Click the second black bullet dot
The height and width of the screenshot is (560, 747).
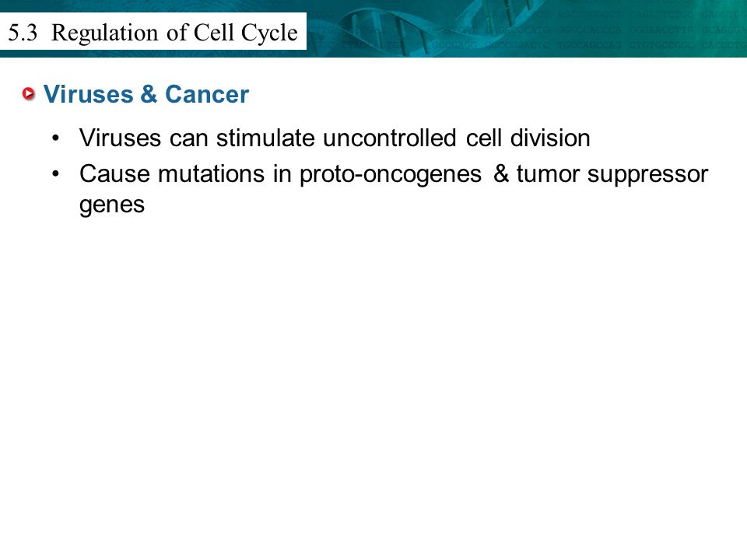pos(56,174)
